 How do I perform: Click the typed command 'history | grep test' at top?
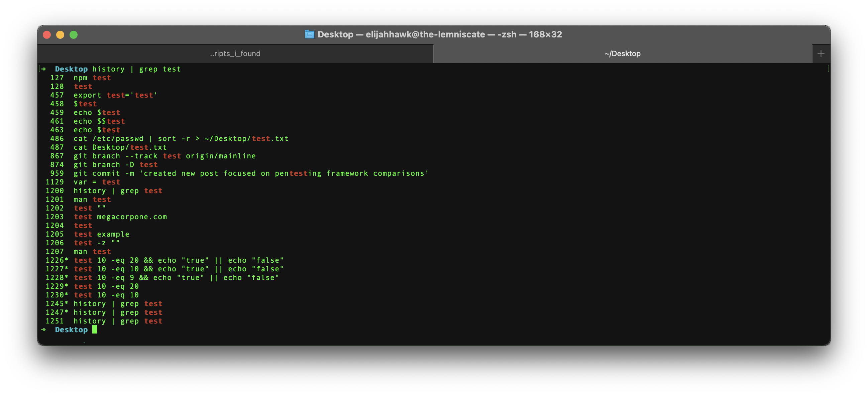[136, 69]
